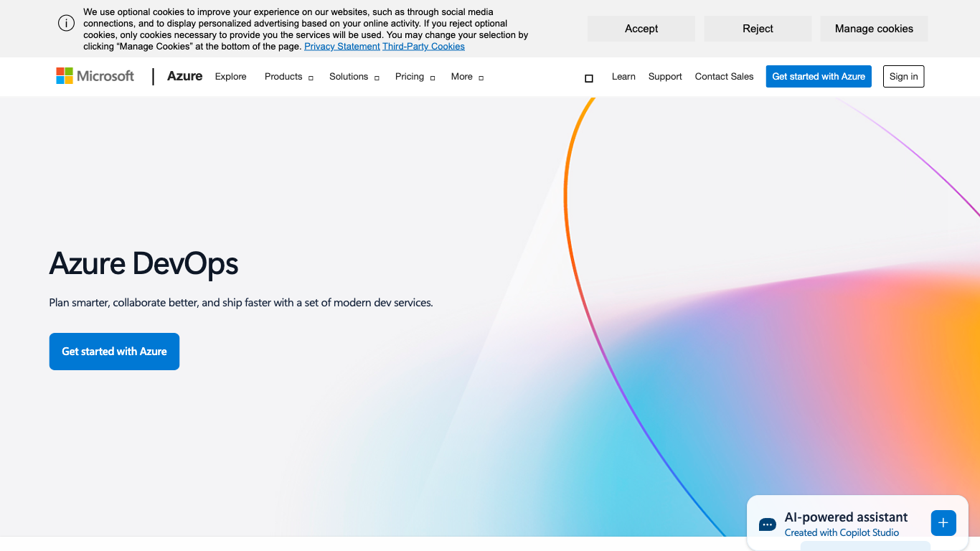Open the Privacy Statement link
Screen dimensions: 980x551
tap(342, 47)
